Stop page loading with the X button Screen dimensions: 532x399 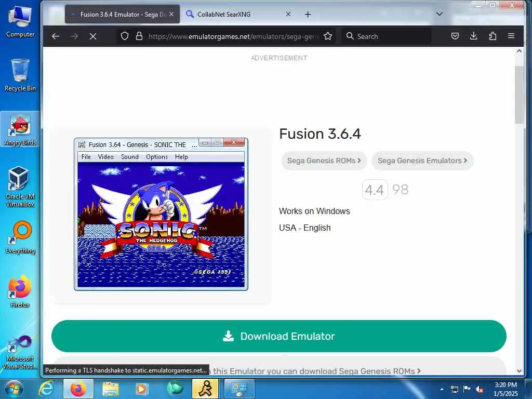[93, 36]
